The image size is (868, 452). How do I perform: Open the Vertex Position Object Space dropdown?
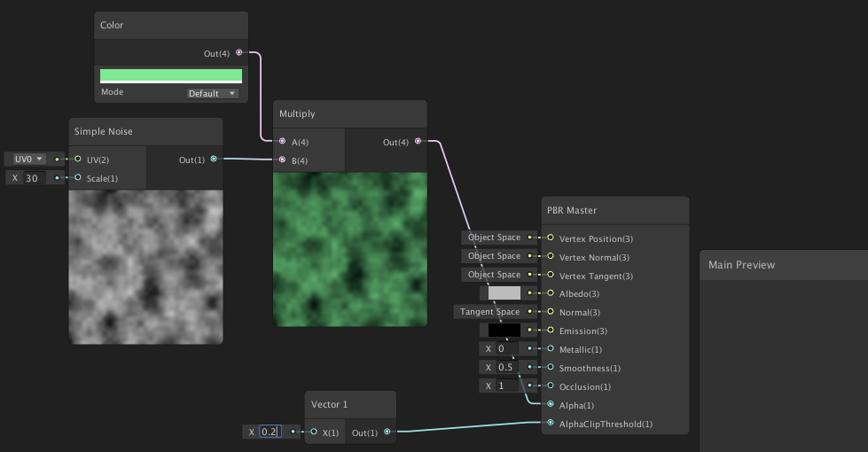click(x=494, y=238)
